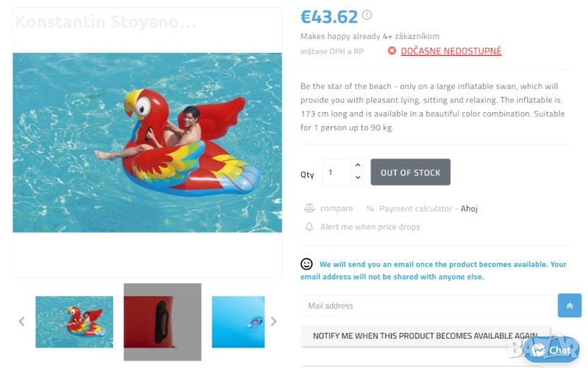Select the red handle close-up thumbnail

162,322
